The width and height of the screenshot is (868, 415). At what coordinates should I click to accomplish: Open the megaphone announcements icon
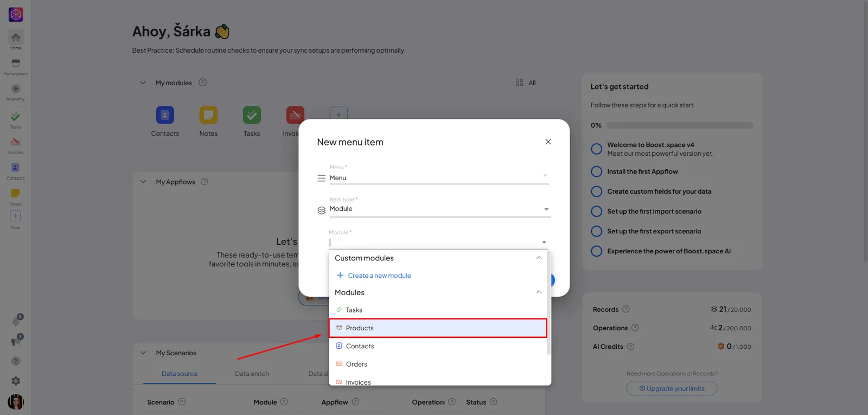coord(16,341)
